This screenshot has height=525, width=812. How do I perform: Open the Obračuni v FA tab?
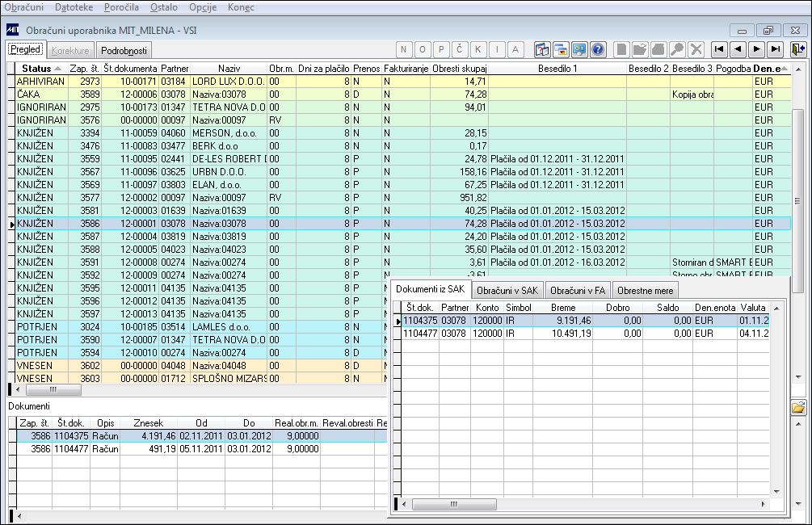coord(578,291)
